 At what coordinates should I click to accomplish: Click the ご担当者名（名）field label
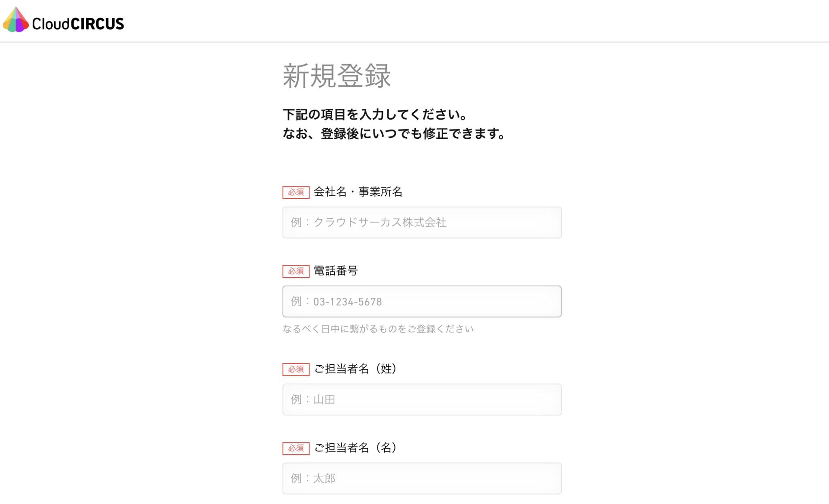(355, 448)
